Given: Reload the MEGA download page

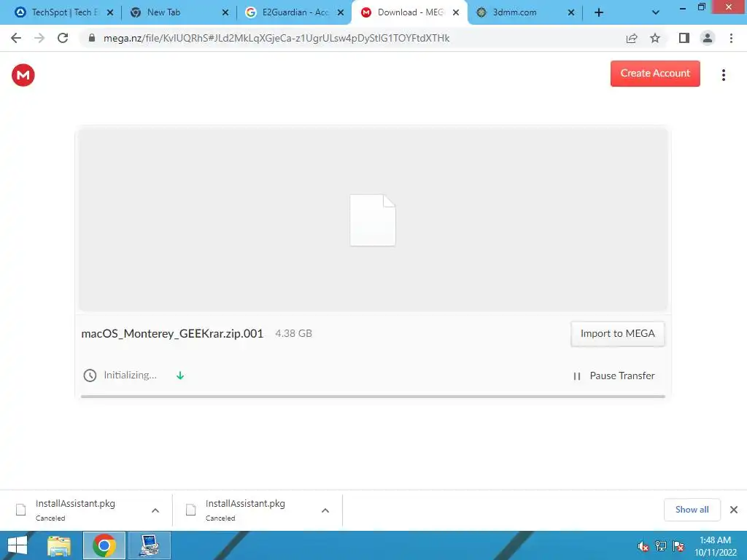Looking at the screenshot, I should pyautogui.click(x=63, y=38).
